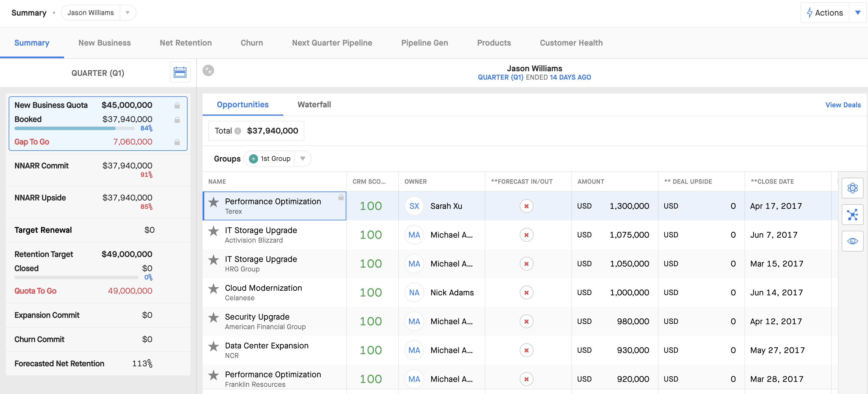868x394 pixels.
Task: Star the Performance Optimization Terex opportunity
Action: click(x=213, y=202)
